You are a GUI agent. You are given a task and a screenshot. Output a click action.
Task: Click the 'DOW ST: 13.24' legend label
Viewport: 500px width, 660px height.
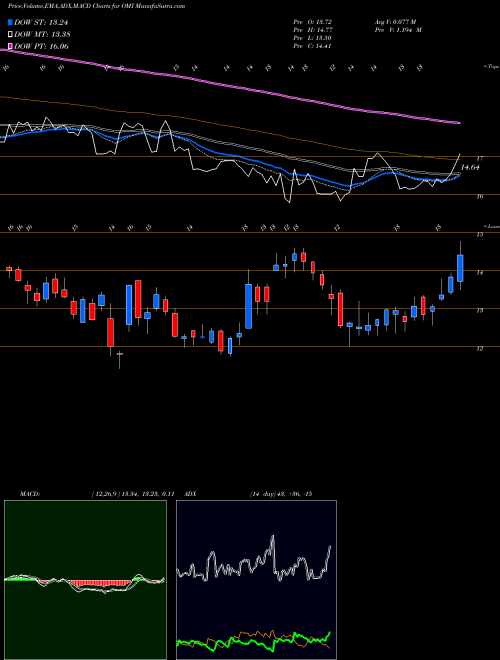click(41, 22)
